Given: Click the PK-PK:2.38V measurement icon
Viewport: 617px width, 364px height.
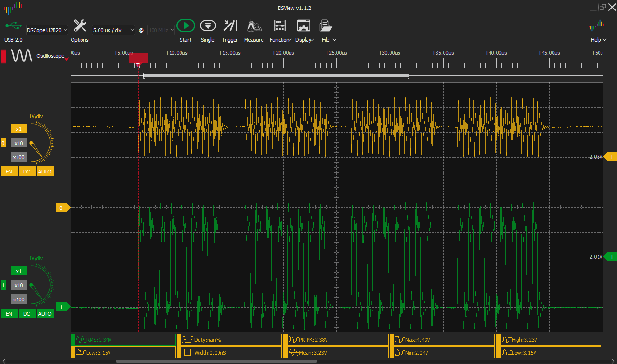Looking at the screenshot, I should tap(294, 340).
